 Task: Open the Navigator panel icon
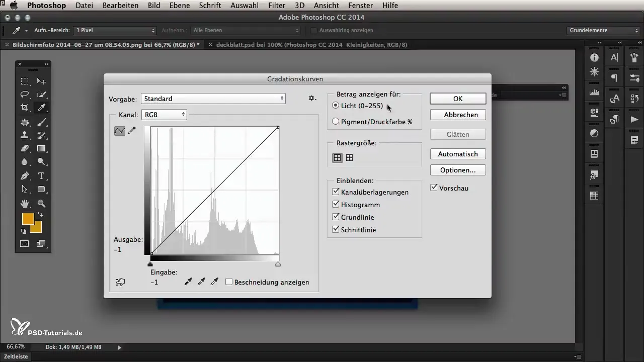(x=594, y=71)
